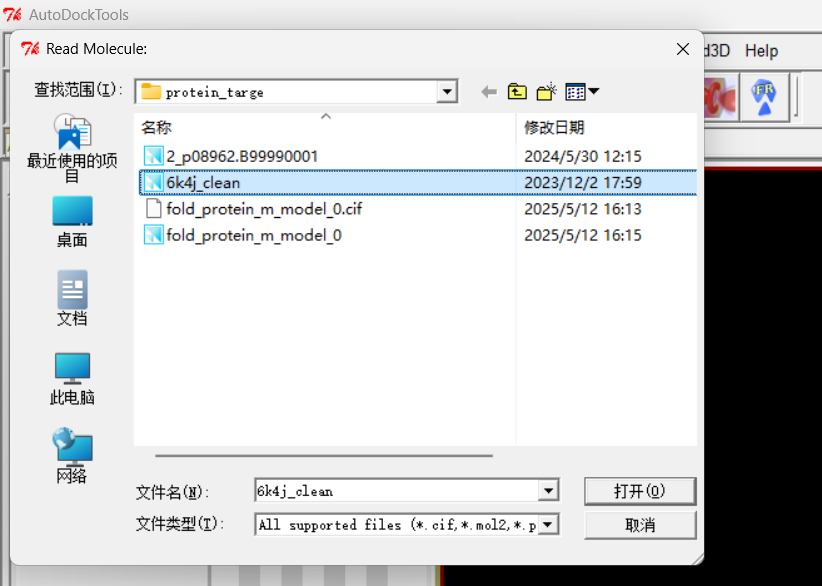Open the view menu icon
This screenshot has width=822, height=586.
(x=582, y=92)
